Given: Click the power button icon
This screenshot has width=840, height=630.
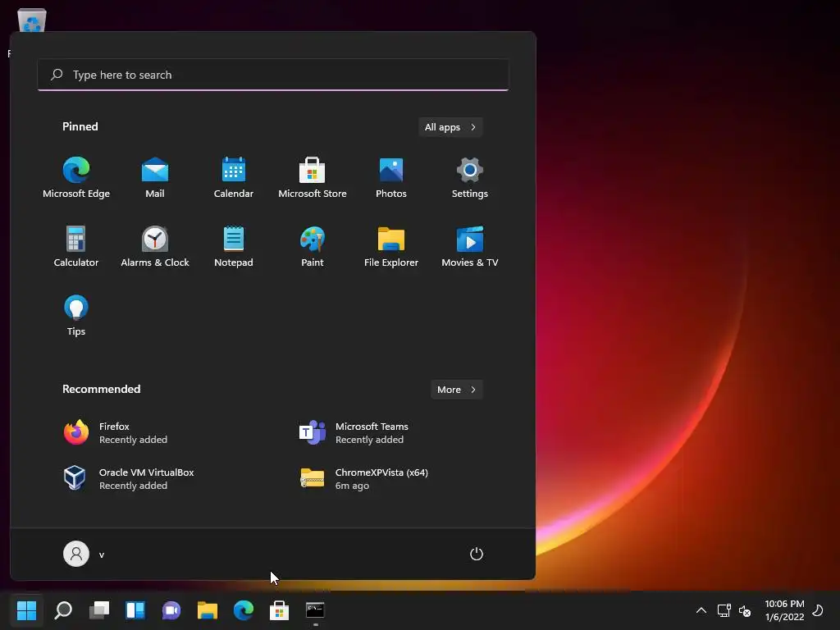Looking at the screenshot, I should coord(477,554).
